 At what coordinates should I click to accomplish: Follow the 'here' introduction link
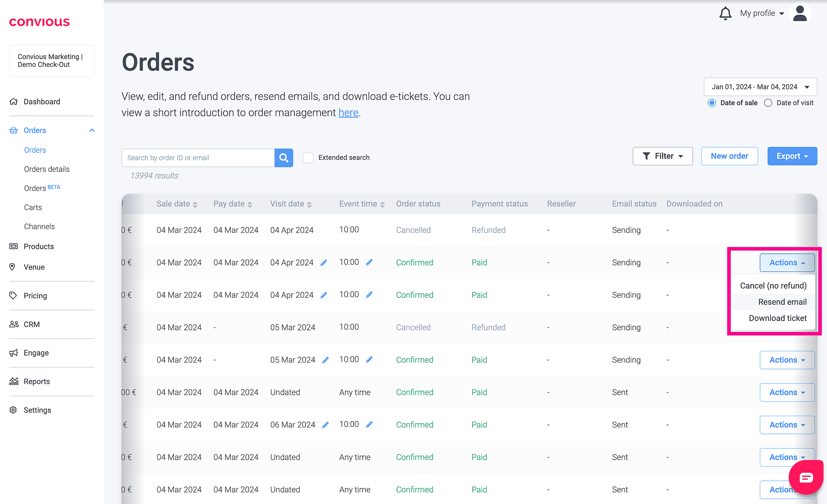click(348, 113)
